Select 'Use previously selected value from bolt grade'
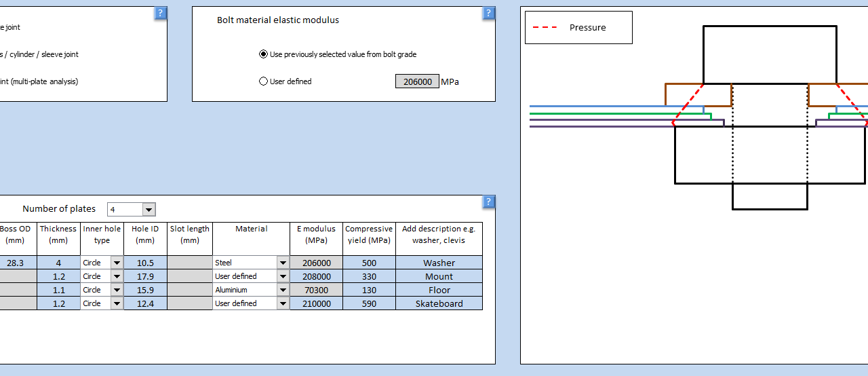868x376 pixels. [264, 54]
